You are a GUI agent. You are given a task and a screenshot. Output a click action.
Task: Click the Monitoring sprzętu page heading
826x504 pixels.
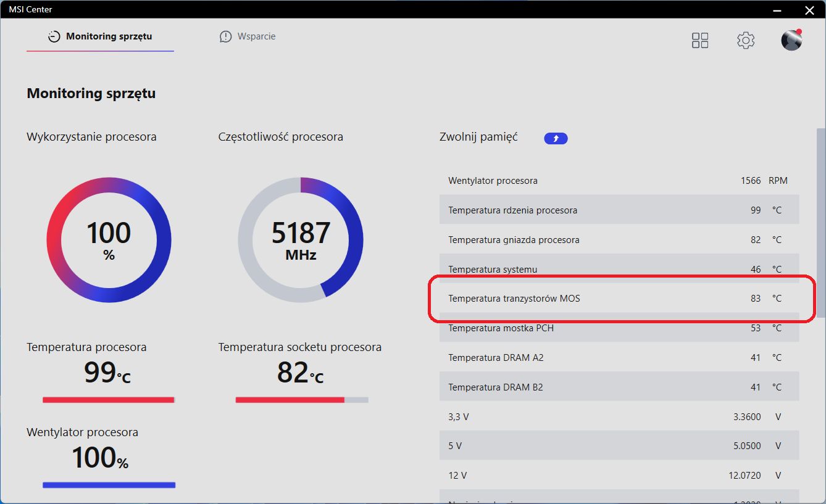coord(91,94)
